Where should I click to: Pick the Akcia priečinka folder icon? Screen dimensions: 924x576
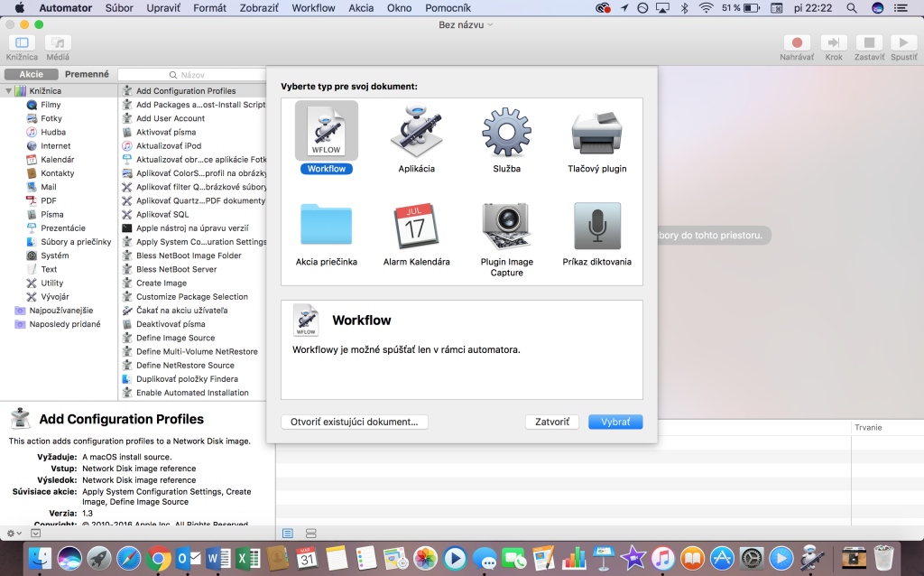tap(326, 226)
